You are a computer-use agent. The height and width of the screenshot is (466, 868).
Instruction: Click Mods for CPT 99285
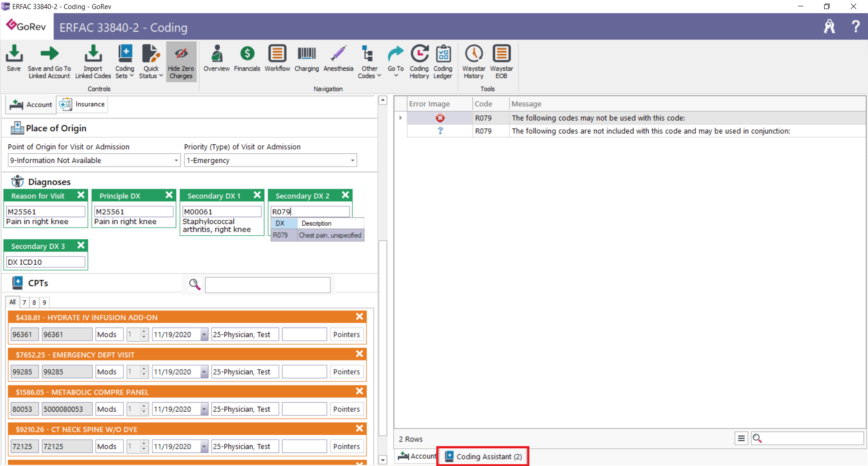[x=109, y=371]
